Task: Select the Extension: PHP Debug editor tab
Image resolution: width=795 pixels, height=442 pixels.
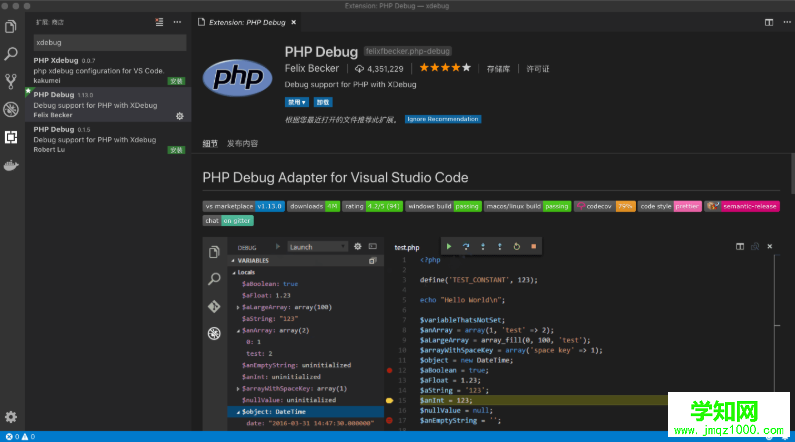Action: (x=247, y=22)
